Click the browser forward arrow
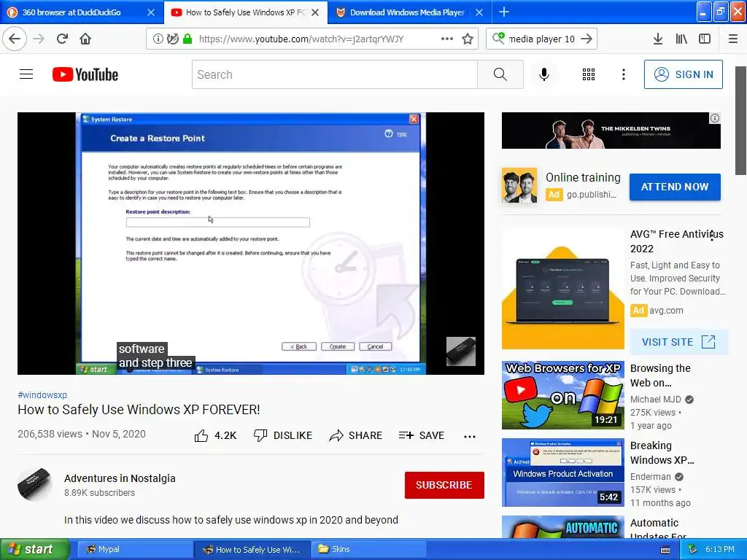The width and height of the screenshot is (747, 560). click(x=39, y=39)
